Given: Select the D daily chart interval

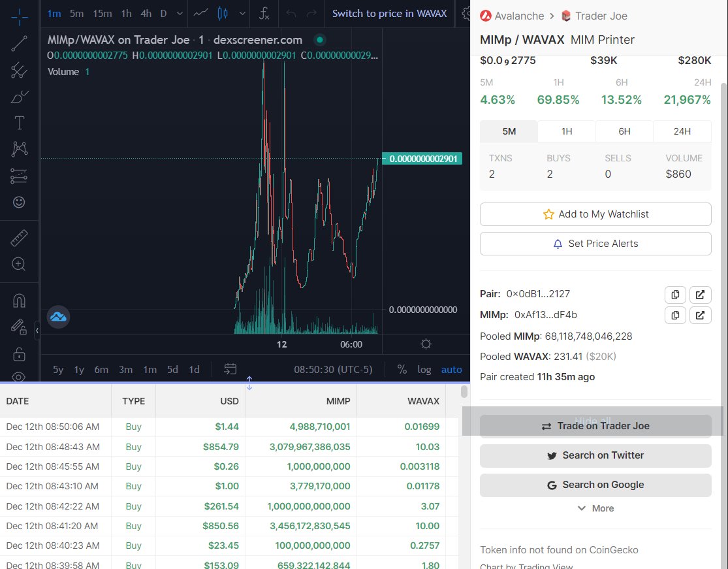Looking at the screenshot, I should pyautogui.click(x=163, y=14).
